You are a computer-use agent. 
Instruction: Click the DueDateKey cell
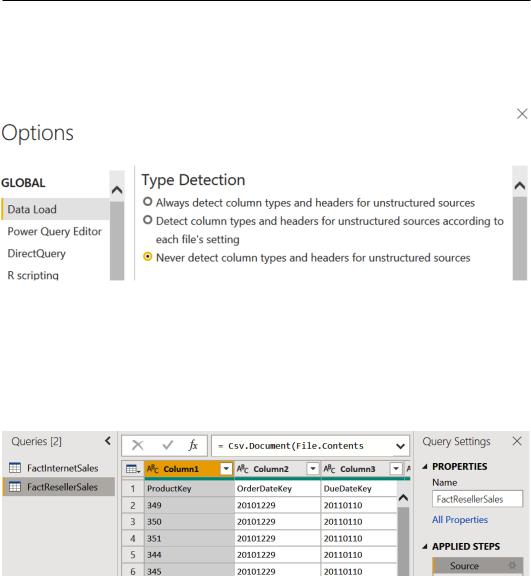coord(359,489)
